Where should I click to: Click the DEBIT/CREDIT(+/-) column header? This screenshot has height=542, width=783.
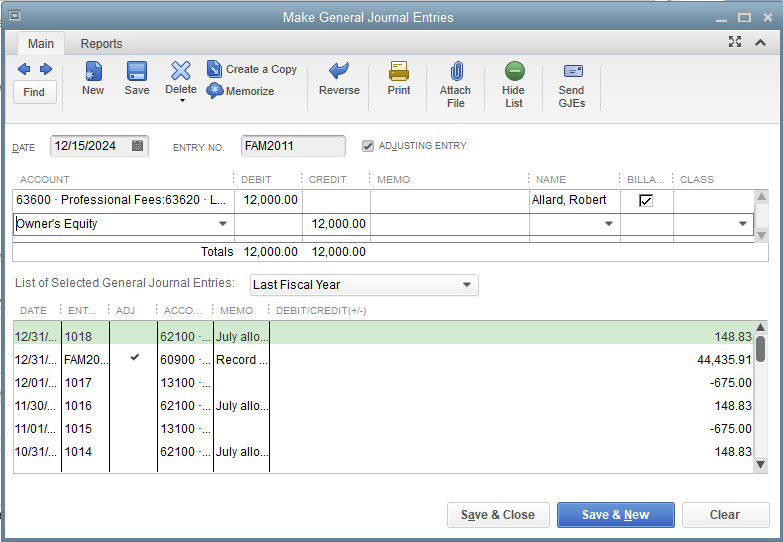click(x=321, y=310)
